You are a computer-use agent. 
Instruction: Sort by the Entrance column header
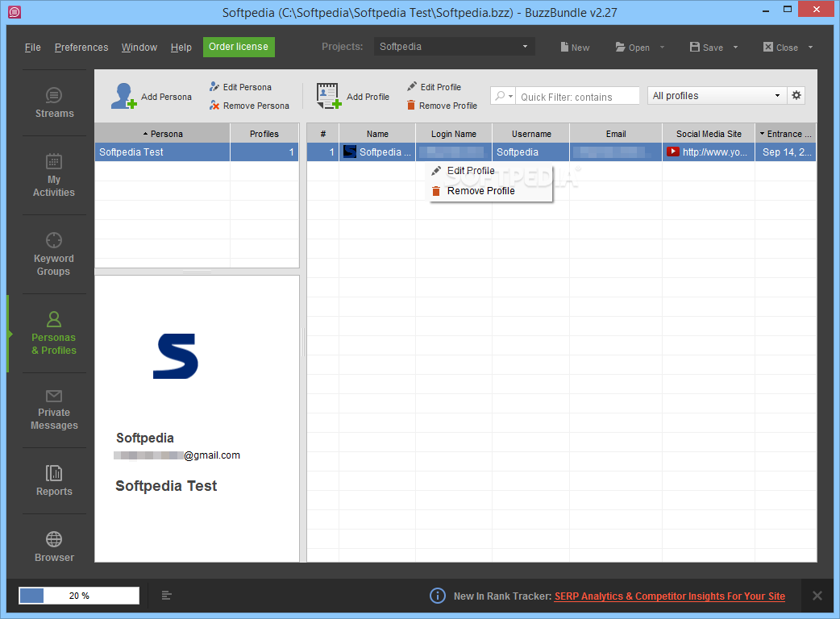(x=785, y=134)
